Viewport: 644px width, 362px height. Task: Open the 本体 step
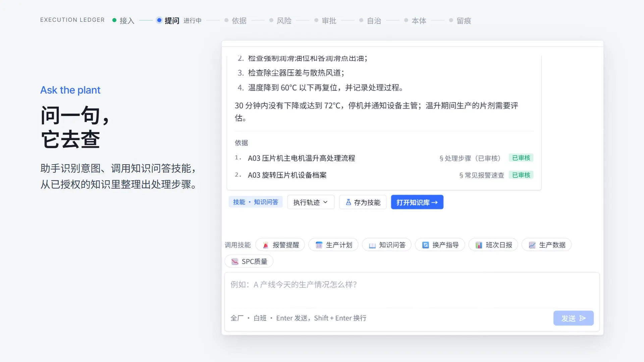click(416, 20)
